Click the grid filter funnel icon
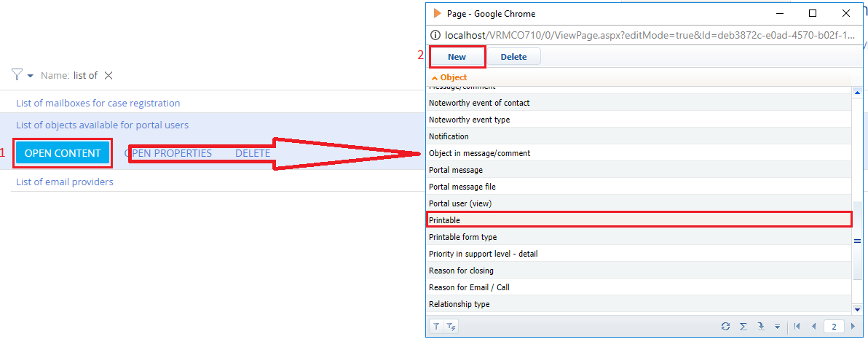The height and width of the screenshot is (342, 868). tap(437, 327)
